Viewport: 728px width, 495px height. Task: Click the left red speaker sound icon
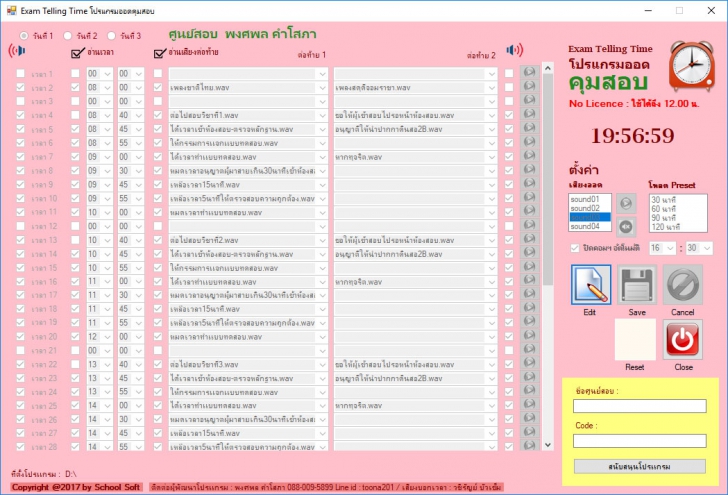(x=17, y=50)
